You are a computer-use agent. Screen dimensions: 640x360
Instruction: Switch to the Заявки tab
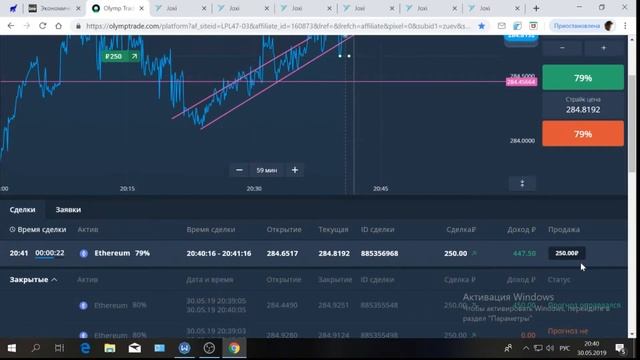pyautogui.click(x=68, y=210)
